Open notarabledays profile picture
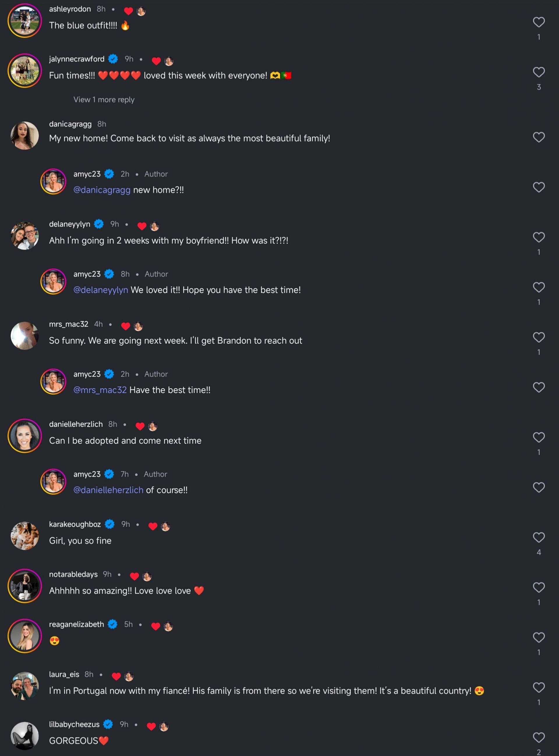 (x=25, y=586)
